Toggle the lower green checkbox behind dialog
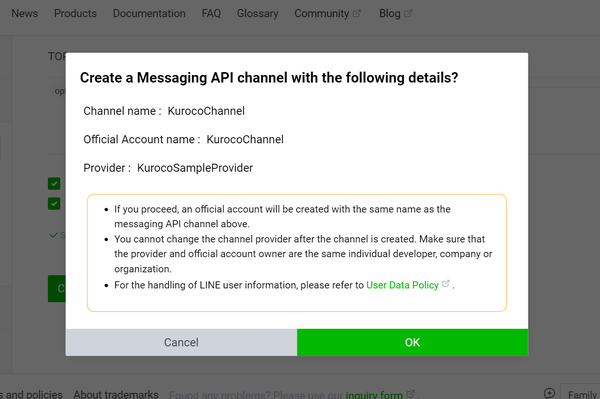 pos(54,204)
